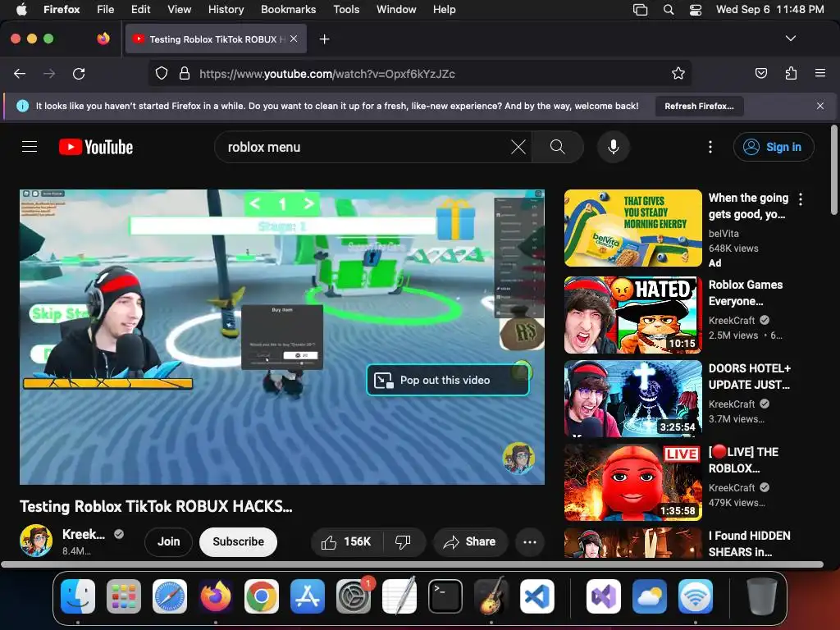Viewport: 840px width, 630px height.
Task: Bookmark this page with the star
Action: tap(678, 74)
